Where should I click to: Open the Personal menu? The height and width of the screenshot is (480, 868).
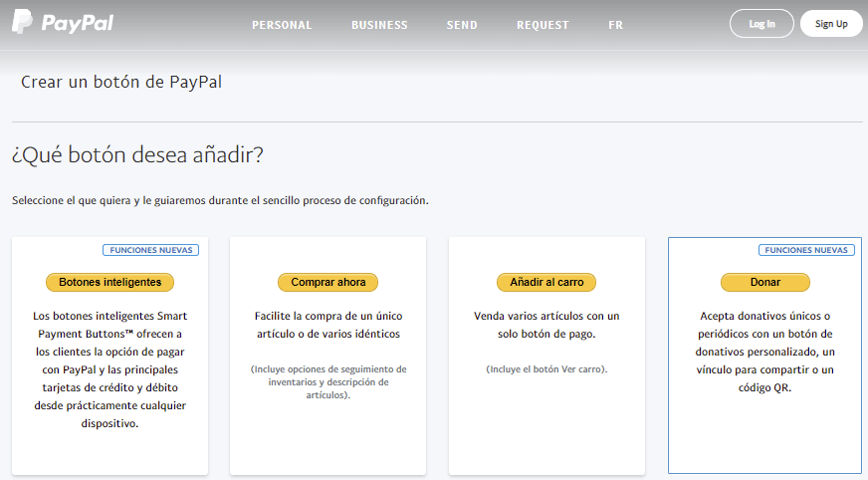point(282,25)
